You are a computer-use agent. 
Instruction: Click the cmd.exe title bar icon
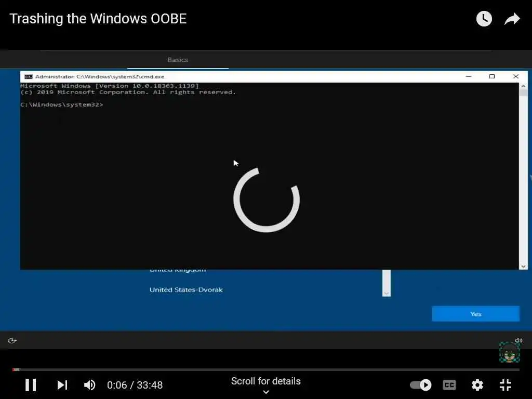tap(29, 77)
